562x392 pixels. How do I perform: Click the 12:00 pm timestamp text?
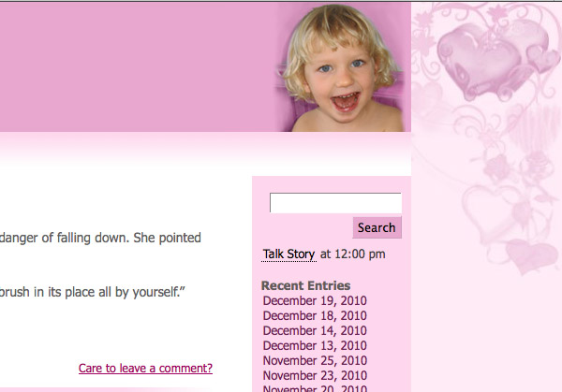pyautogui.click(x=353, y=254)
